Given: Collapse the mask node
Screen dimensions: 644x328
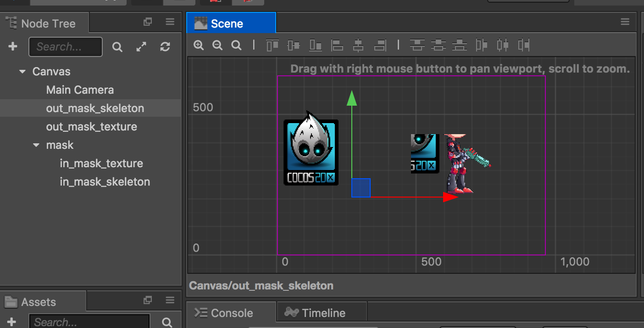Looking at the screenshot, I should 36,146.
